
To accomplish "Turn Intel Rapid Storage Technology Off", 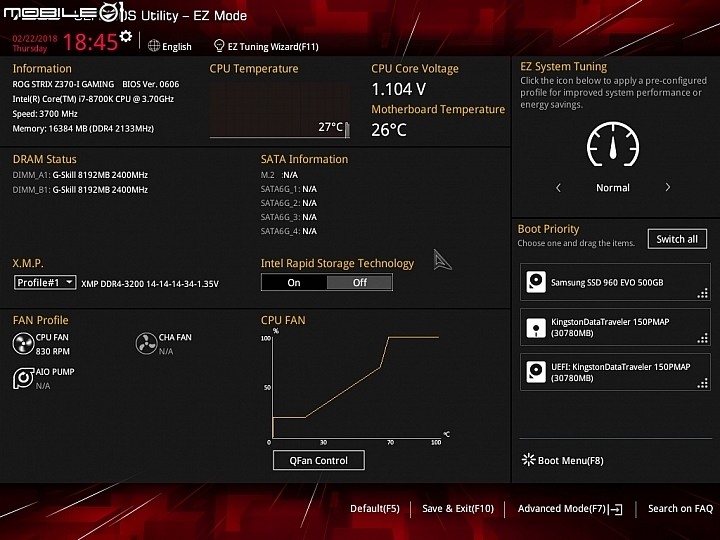I will (360, 282).
